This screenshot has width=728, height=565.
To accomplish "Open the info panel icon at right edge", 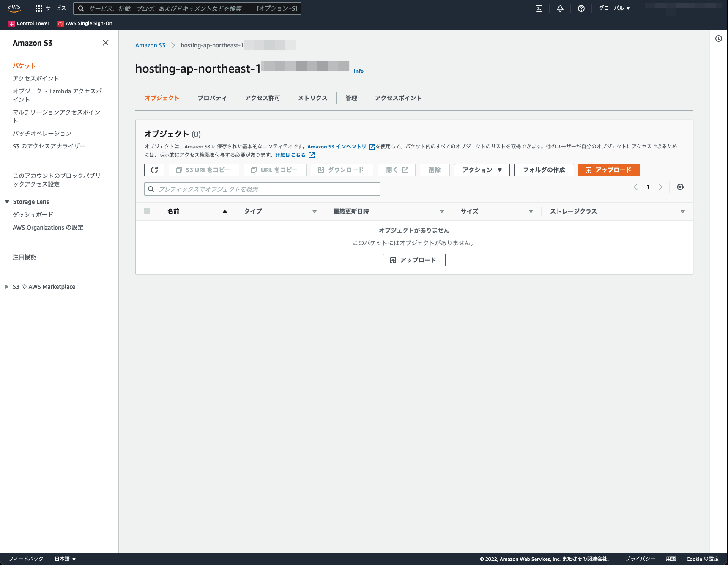I will tap(719, 38).
